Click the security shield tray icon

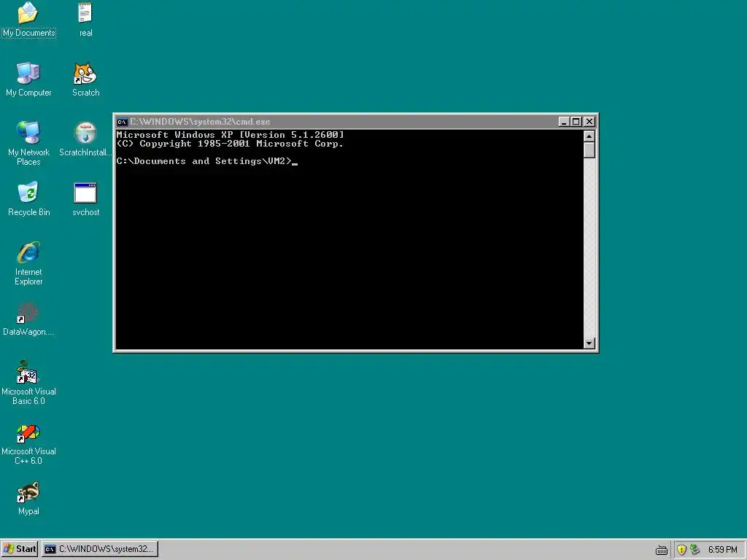pyautogui.click(x=681, y=550)
